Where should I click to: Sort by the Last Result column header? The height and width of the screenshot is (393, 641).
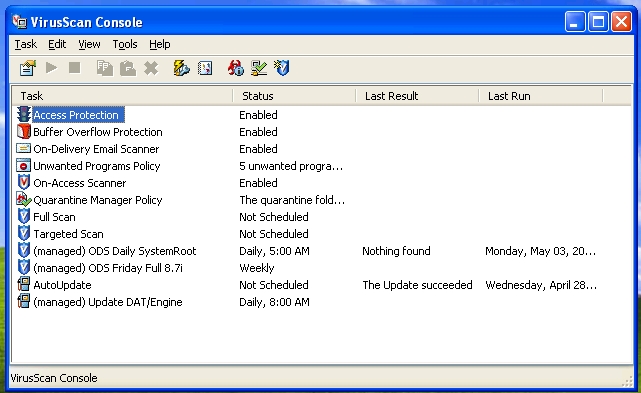417,96
